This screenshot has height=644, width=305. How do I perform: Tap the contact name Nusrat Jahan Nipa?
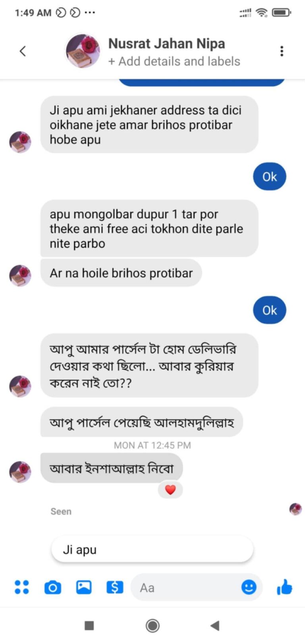tap(166, 43)
